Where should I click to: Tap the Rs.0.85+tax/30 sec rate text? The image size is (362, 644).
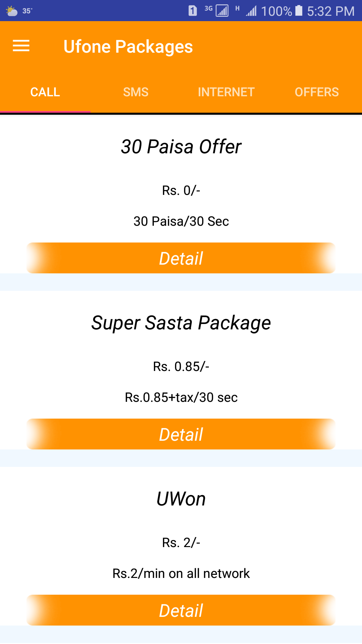point(181,397)
